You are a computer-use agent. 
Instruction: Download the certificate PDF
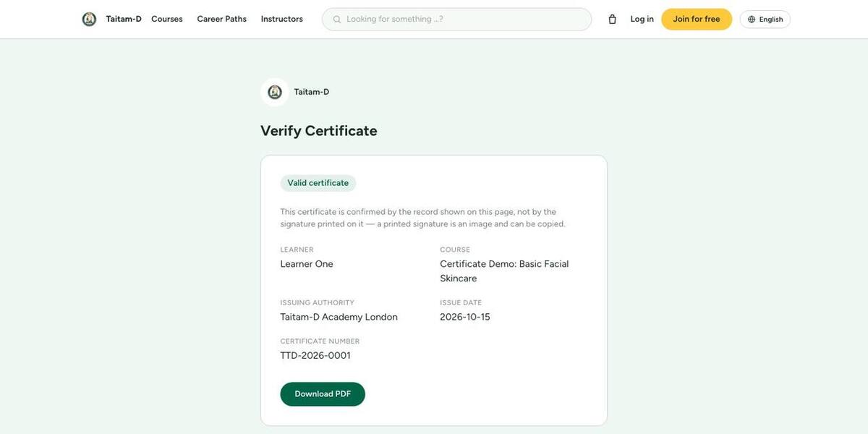pyautogui.click(x=323, y=394)
